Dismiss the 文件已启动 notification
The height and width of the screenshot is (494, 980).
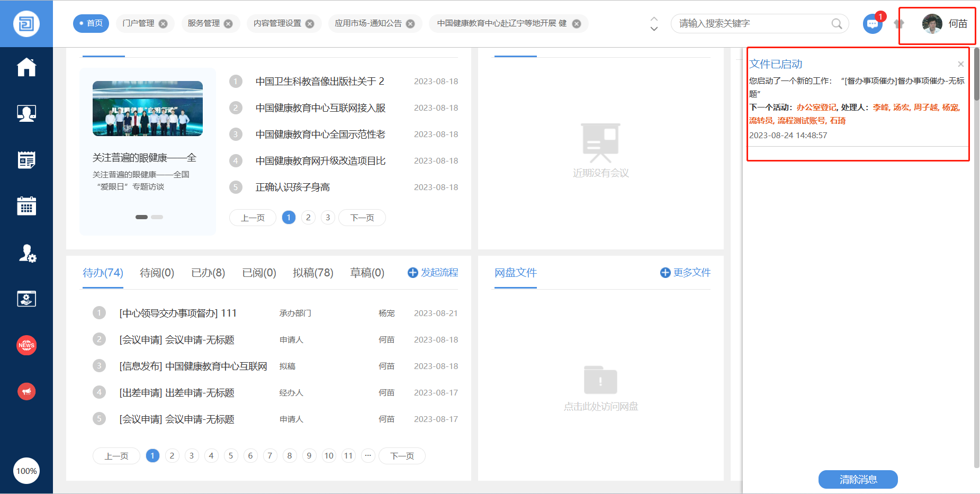coord(960,64)
